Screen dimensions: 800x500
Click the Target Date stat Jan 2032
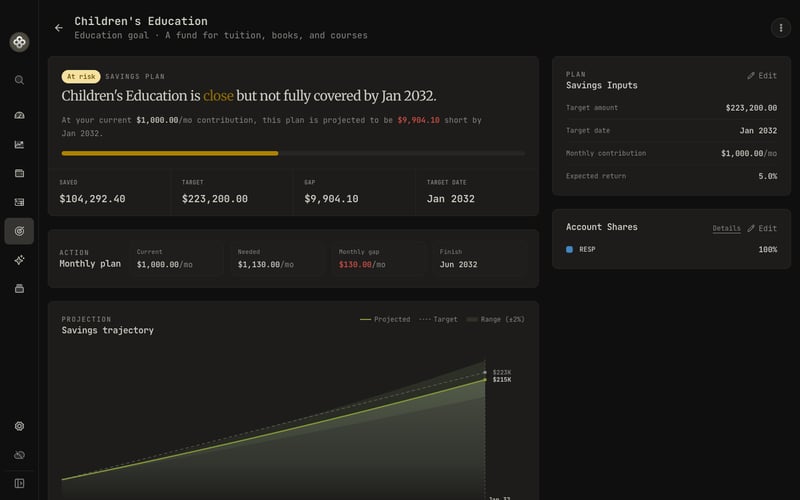click(451, 199)
